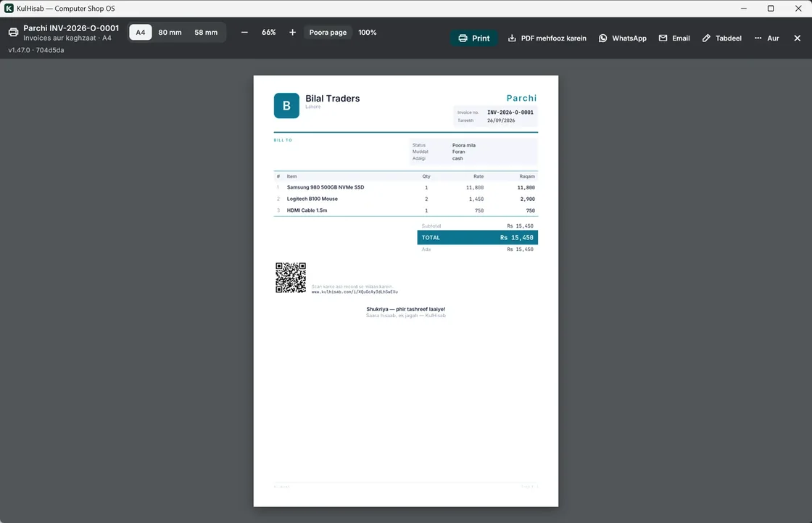Viewport: 812px width, 523px height.
Task: Click the Poora mila status value
Action: pos(463,145)
